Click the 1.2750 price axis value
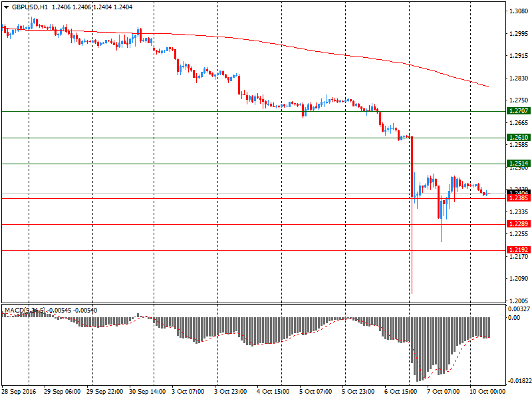 pyautogui.click(x=519, y=100)
